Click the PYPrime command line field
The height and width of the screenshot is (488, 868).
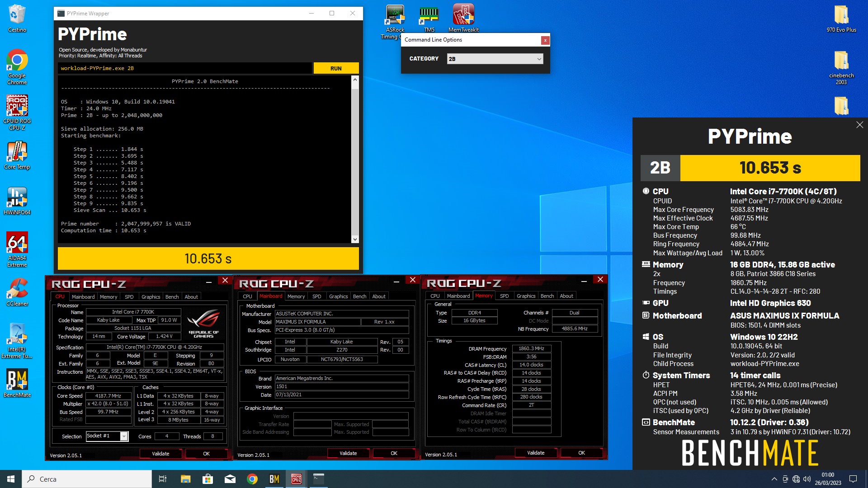point(185,68)
